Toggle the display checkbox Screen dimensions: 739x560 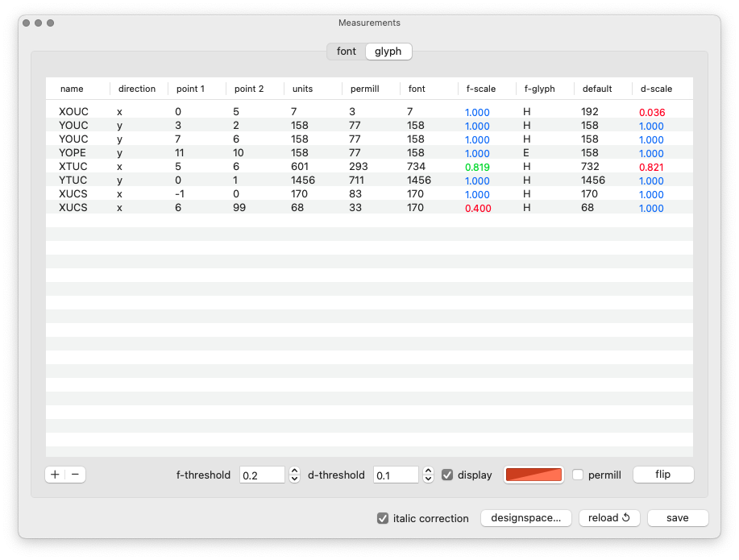click(x=447, y=475)
